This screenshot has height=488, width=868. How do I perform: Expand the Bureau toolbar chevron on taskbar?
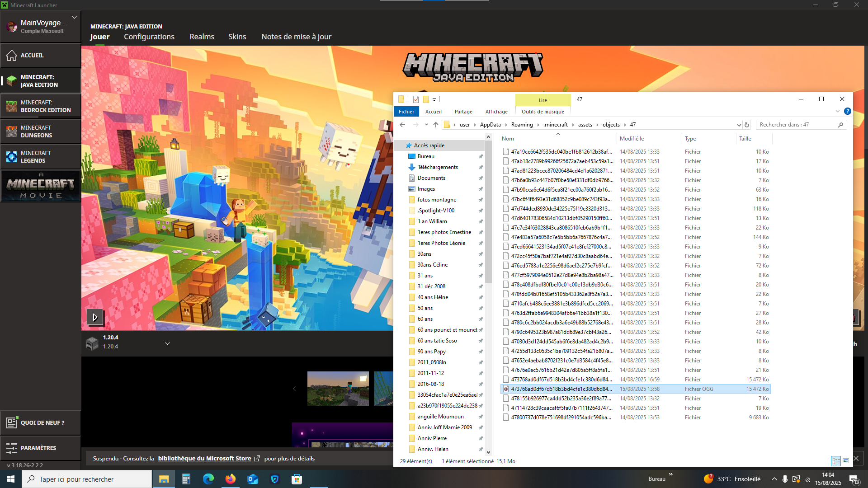point(671,474)
